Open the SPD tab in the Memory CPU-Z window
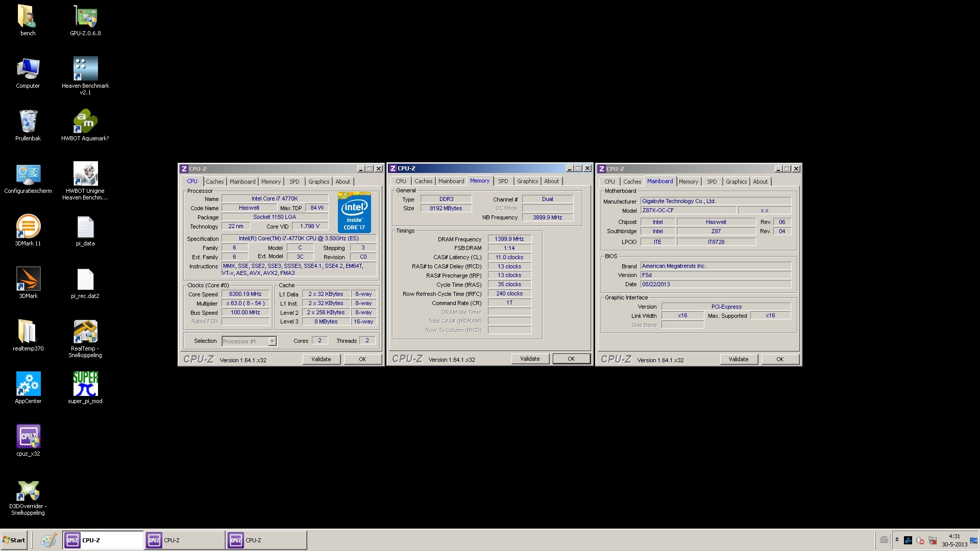The width and height of the screenshot is (980, 551). coord(503,181)
